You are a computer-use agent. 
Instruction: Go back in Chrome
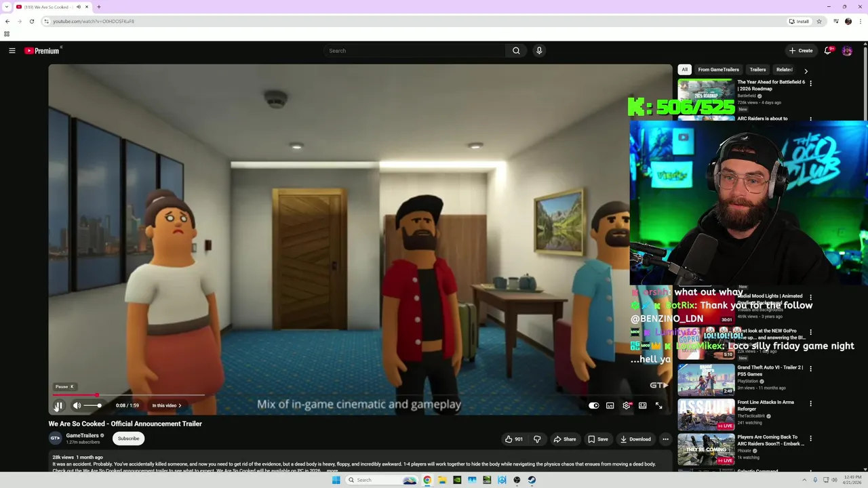(7, 21)
